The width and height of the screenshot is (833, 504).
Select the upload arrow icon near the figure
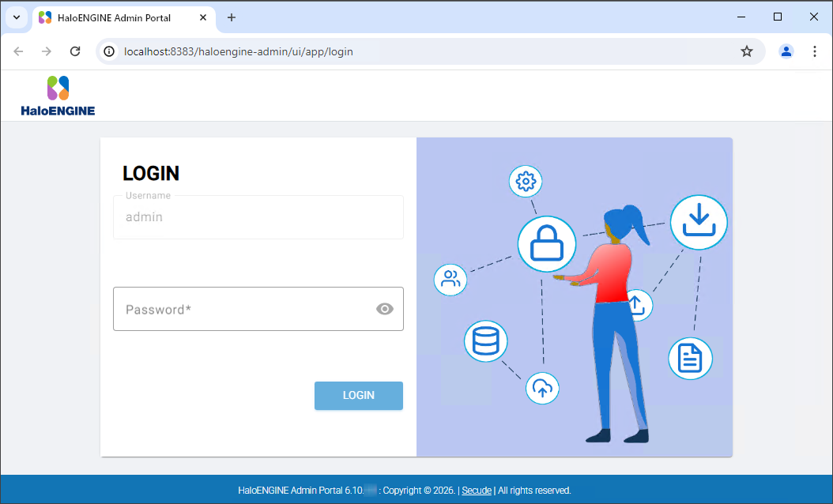point(637,305)
